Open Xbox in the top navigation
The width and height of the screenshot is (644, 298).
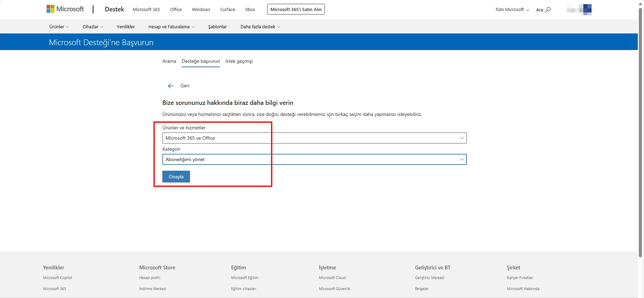click(x=250, y=9)
